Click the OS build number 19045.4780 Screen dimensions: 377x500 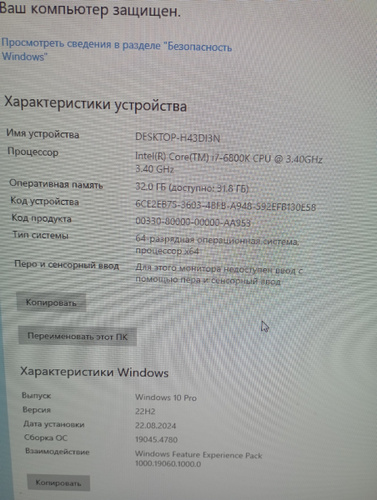tap(156, 439)
